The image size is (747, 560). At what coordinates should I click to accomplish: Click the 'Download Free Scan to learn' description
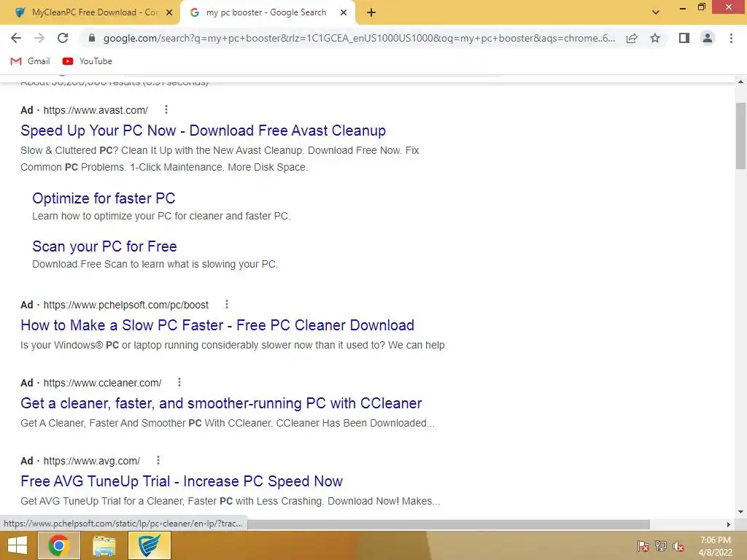[x=155, y=264]
